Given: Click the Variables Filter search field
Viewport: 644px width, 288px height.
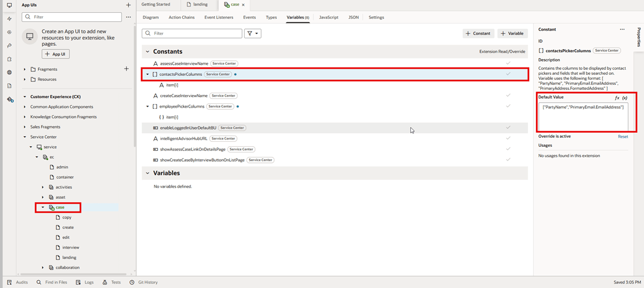Looking at the screenshot, I should click(x=192, y=33).
